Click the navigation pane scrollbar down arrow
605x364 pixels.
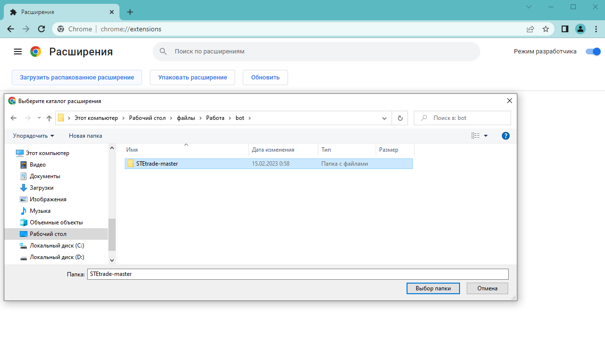coord(112,260)
